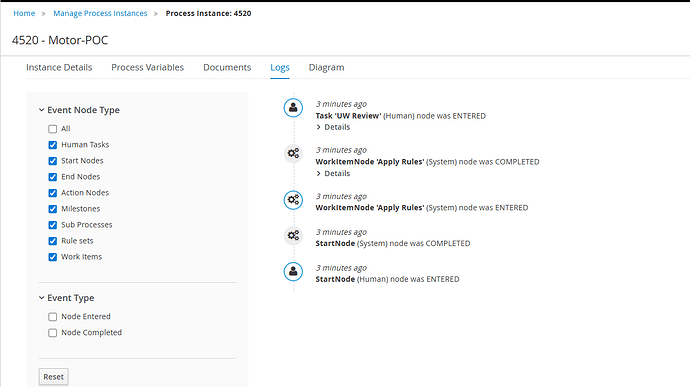Uncheck the Work Items checkbox

point(53,257)
